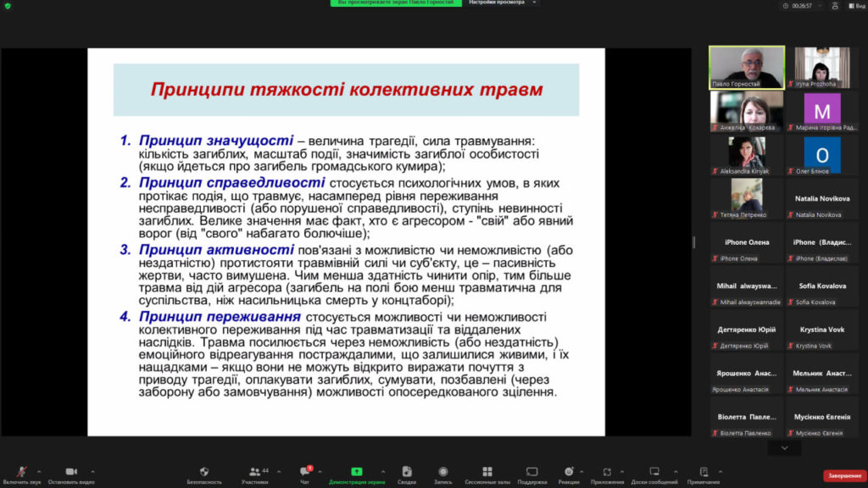Expand video options arrow beside Остановить видео
The height and width of the screenshot is (488, 868).
92,472
